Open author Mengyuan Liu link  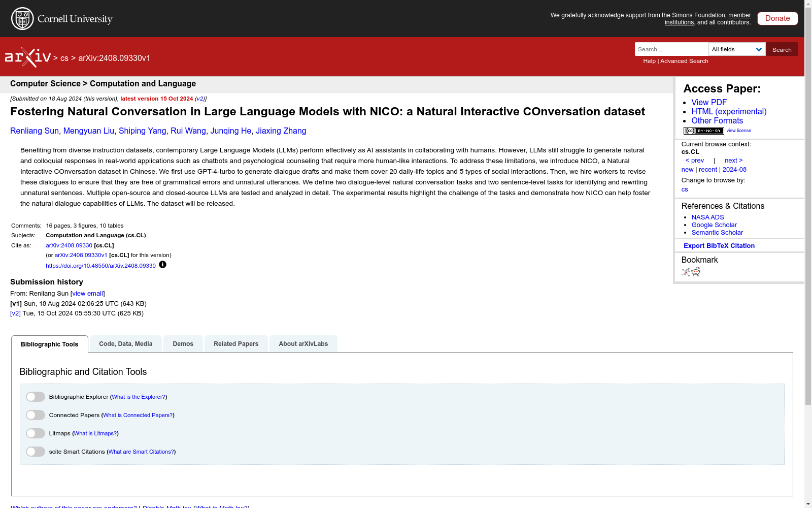89,131
